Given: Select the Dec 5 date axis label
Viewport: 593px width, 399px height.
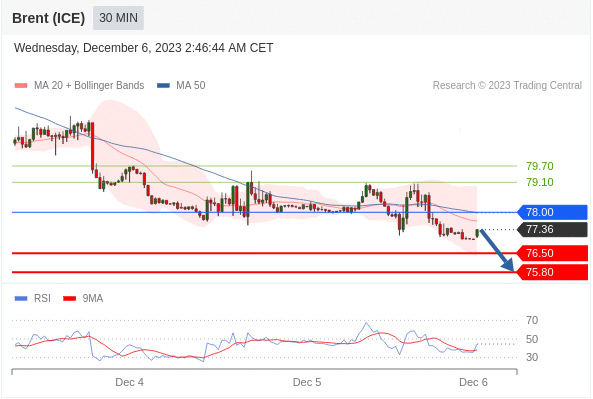Looking at the screenshot, I should [307, 382].
